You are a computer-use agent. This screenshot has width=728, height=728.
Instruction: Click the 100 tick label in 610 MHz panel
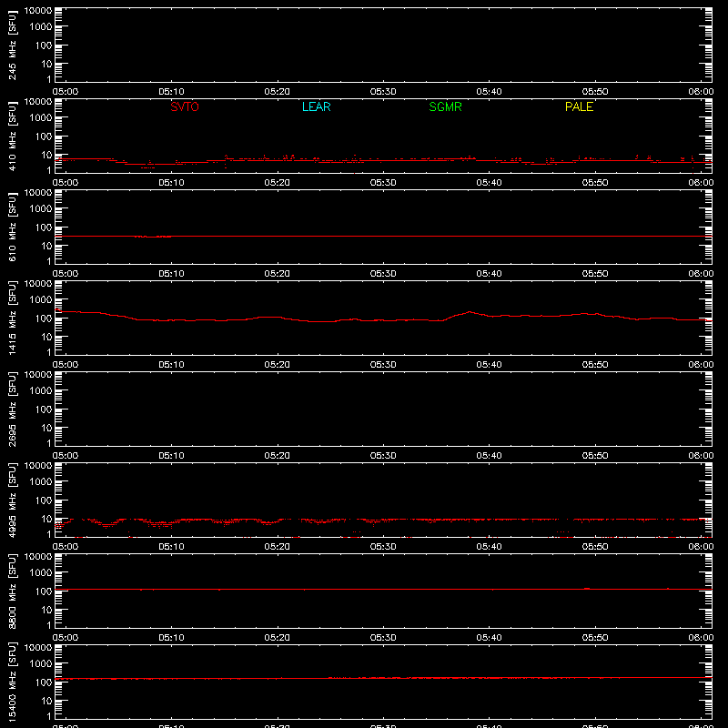(44, 227)
